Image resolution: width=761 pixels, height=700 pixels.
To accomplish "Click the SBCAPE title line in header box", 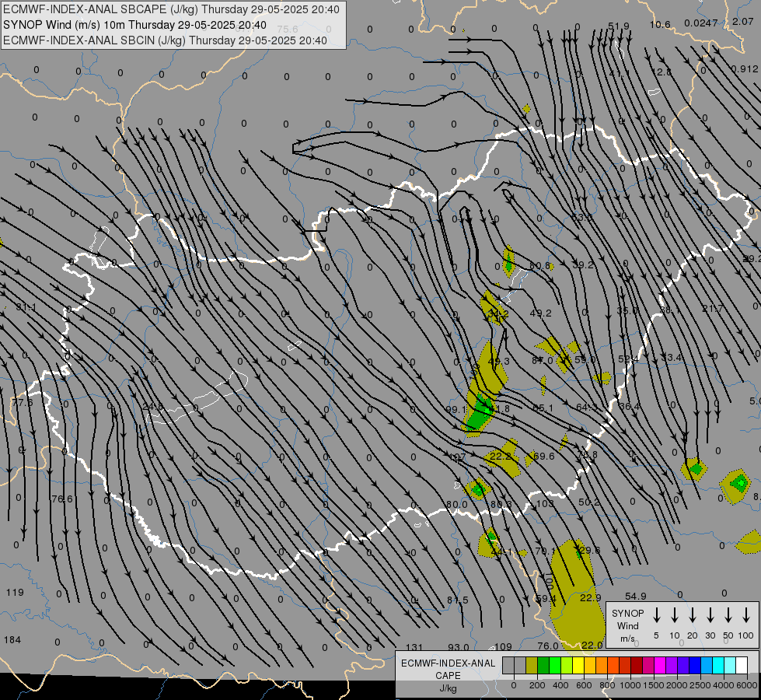I will pos(171,9).
